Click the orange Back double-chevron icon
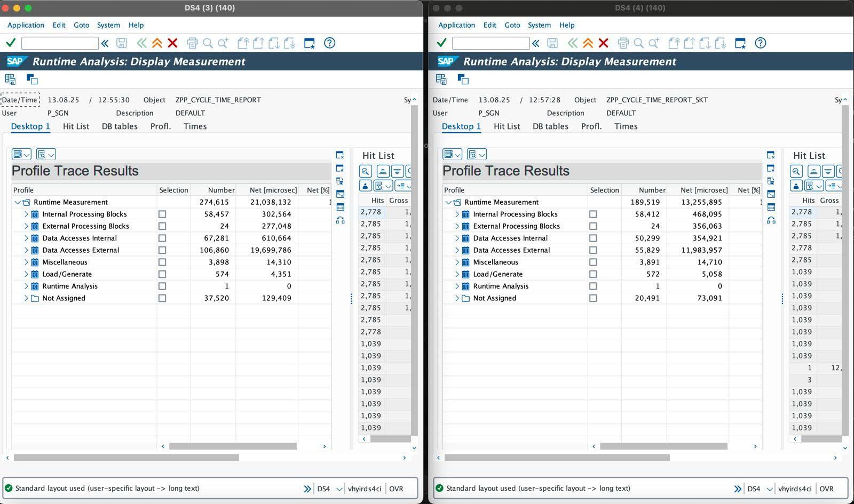Image resolution: width=854 pixels, height=504 pixels. click(157, 43)
